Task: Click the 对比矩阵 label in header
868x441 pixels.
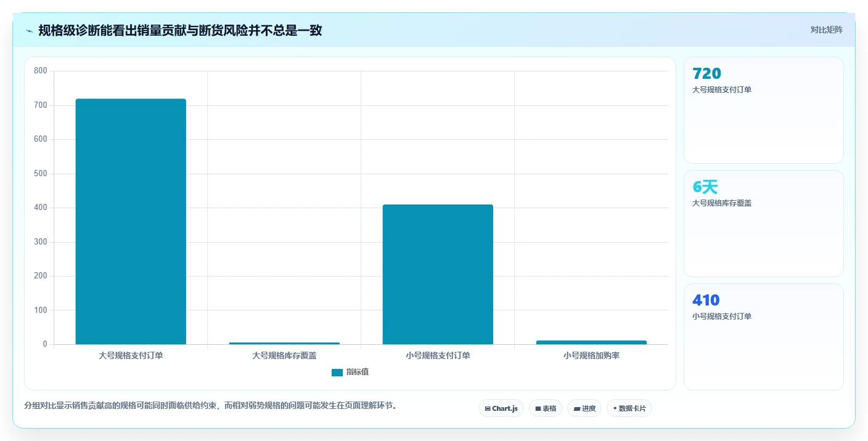Action: tap(826, 30)
